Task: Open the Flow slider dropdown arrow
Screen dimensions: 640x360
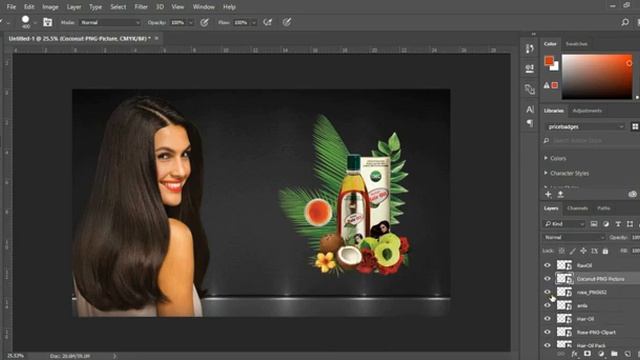Action: [x=253, y=23]
